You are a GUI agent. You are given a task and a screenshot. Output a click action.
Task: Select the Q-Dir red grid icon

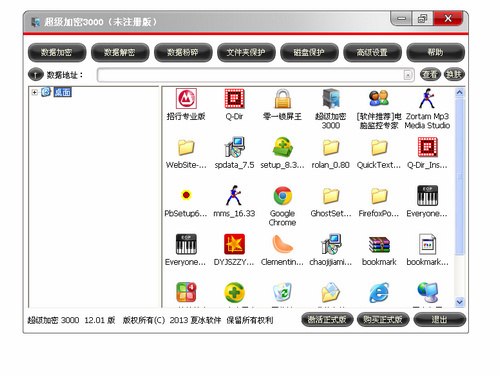coord(234,98)
